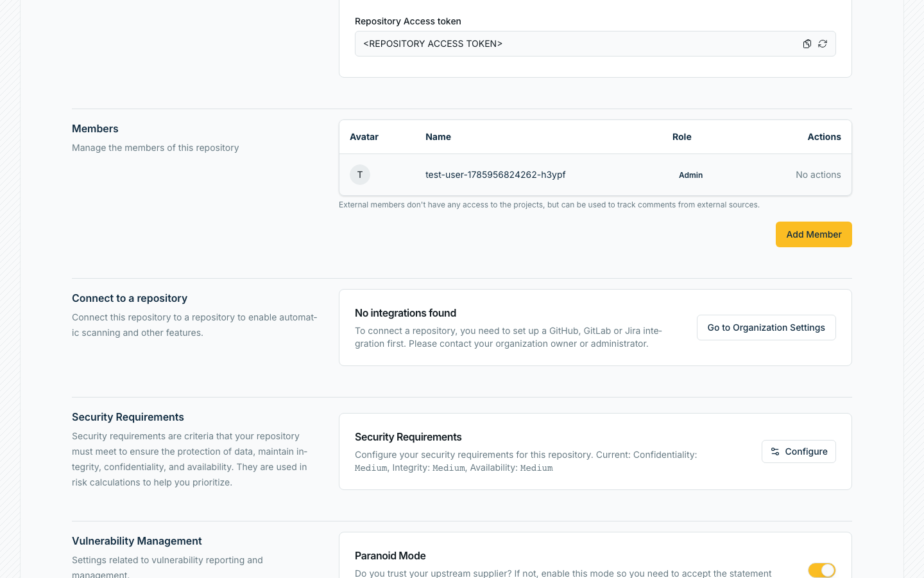Click the sliders icon in Configure button
Viewport: 924px width, 578px height.
pyautogui.click(x=775, y=451)
